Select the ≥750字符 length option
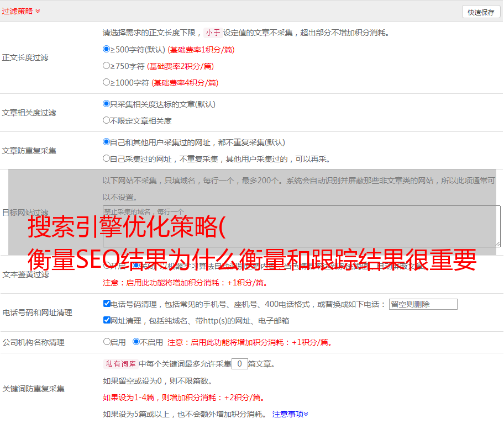 pos(107,66)
